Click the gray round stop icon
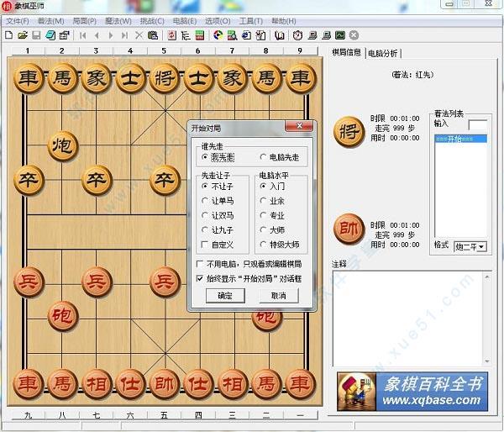The height and width of the screenshot is (432, 504). point(354,35)
